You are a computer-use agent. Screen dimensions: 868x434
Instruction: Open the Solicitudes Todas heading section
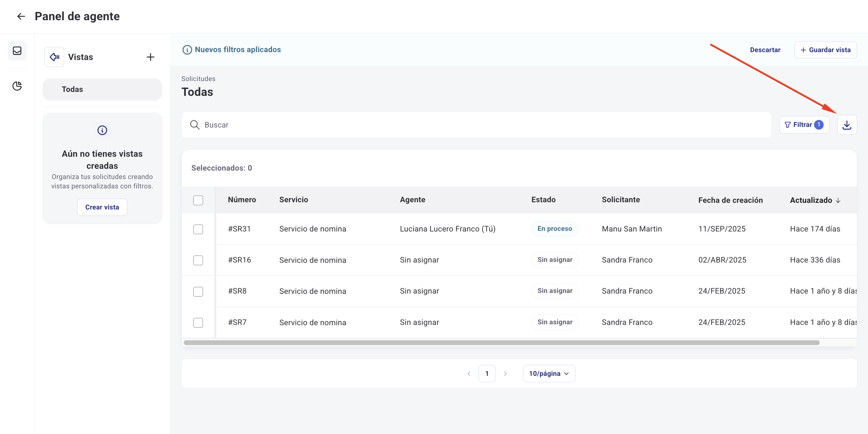tap(197, 92)
